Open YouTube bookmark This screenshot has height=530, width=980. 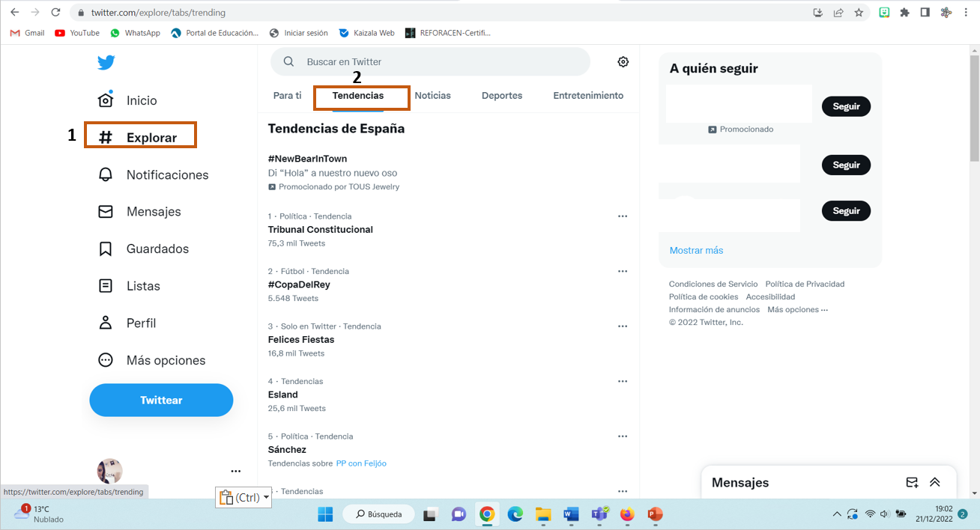77,33
